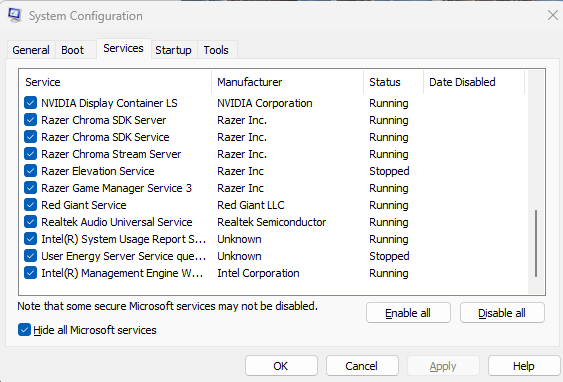Select Realtek Audio Universal Service name
The height and width of the screenshot is (382, 563).
click(x=117, y=222)
